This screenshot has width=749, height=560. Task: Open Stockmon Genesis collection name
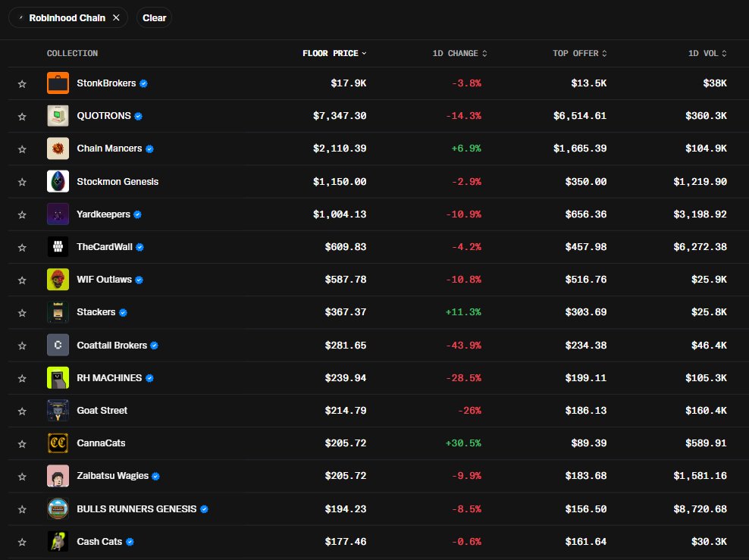pos(118,181)
